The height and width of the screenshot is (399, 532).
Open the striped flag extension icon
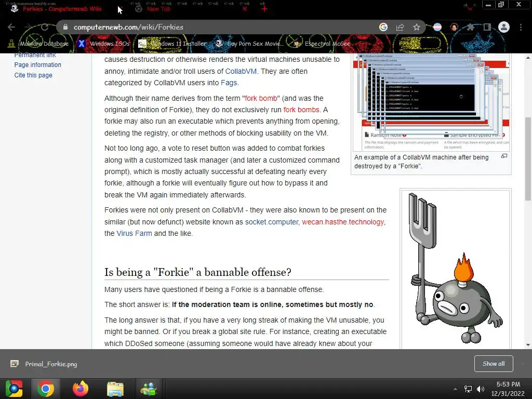(437, 27)
